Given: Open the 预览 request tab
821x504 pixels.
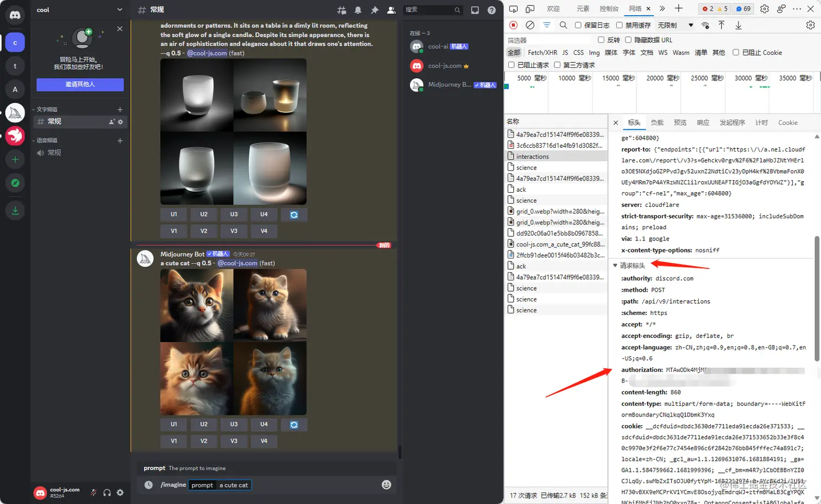Looking at the screenshot, I should click(x=680, y=123).
